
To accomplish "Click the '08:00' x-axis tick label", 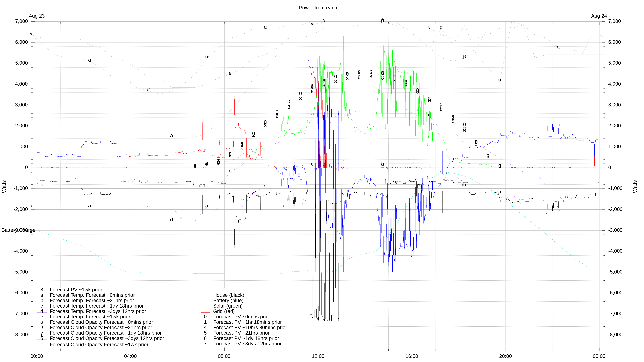I will (224, 356).
